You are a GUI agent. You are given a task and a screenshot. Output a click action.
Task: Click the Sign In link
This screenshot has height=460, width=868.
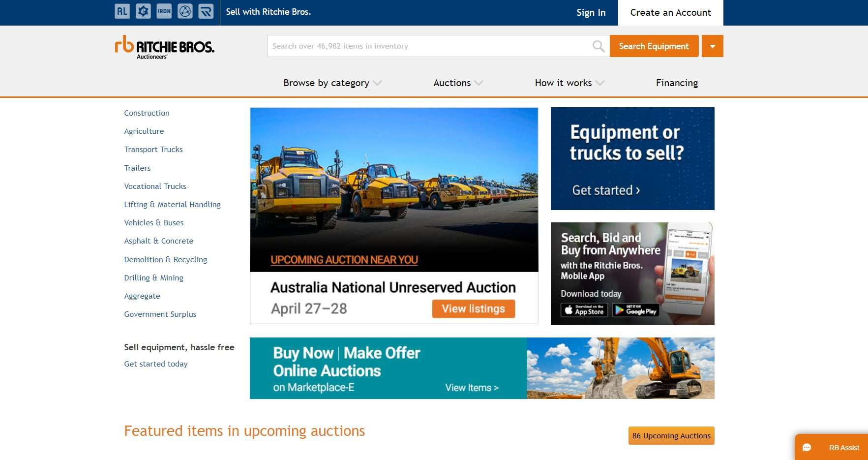click(591, 12)
